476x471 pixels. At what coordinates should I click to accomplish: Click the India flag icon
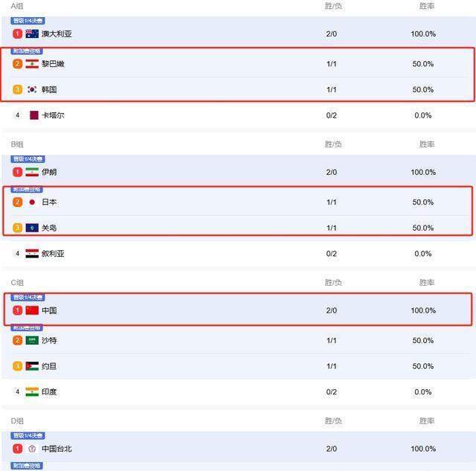coord(32,392)
